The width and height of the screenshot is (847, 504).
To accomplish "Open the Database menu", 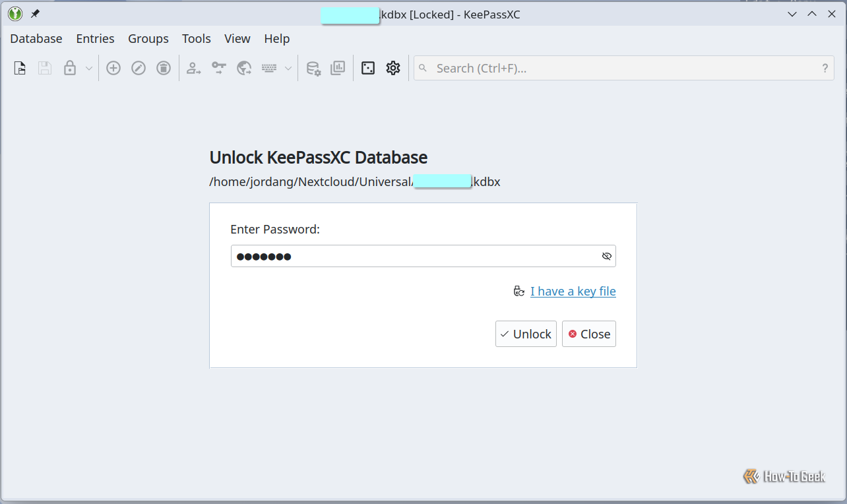I will tap(36, 39).
